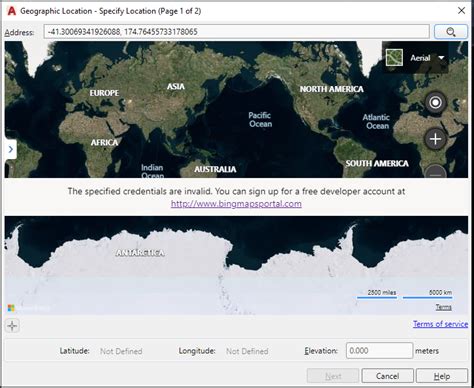Close the Geographic Location dialog
Image resolution: width=474 pixels, height=388 pixels.
(461, 11)
